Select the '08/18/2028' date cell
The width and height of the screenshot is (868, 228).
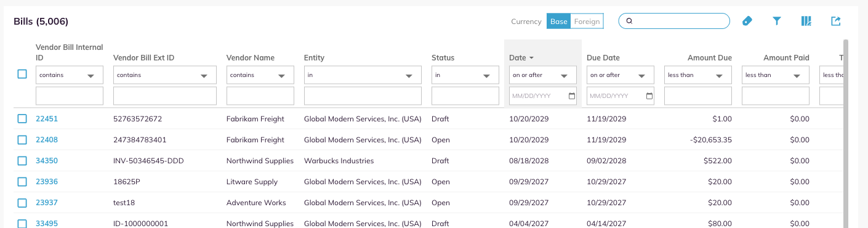pos(529,161)
